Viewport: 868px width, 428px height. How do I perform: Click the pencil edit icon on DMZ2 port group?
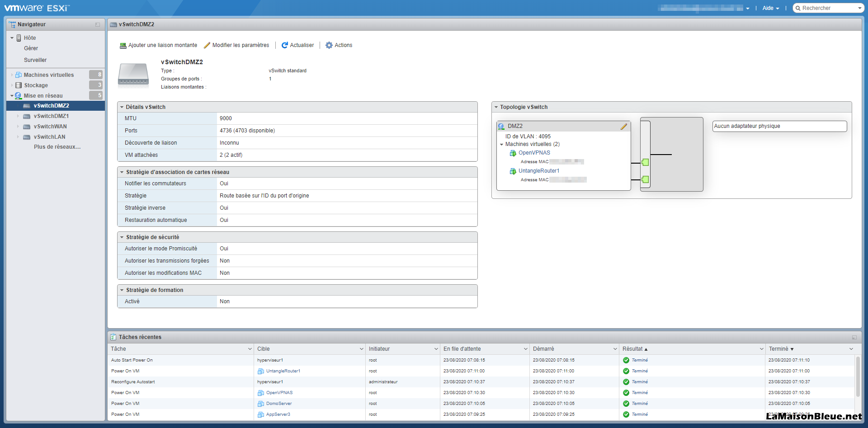(623, 127)
